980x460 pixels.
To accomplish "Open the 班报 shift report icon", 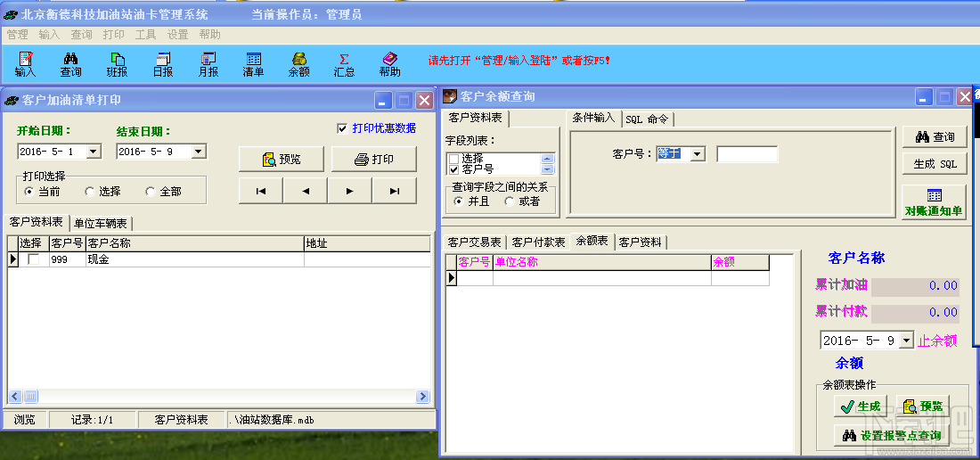I will click(x=117, y=64).
